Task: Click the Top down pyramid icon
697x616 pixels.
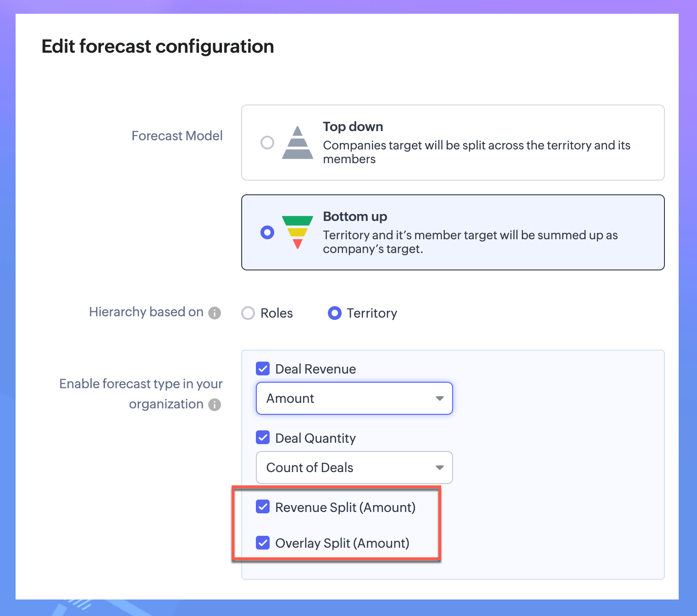Action: (298, 143)
